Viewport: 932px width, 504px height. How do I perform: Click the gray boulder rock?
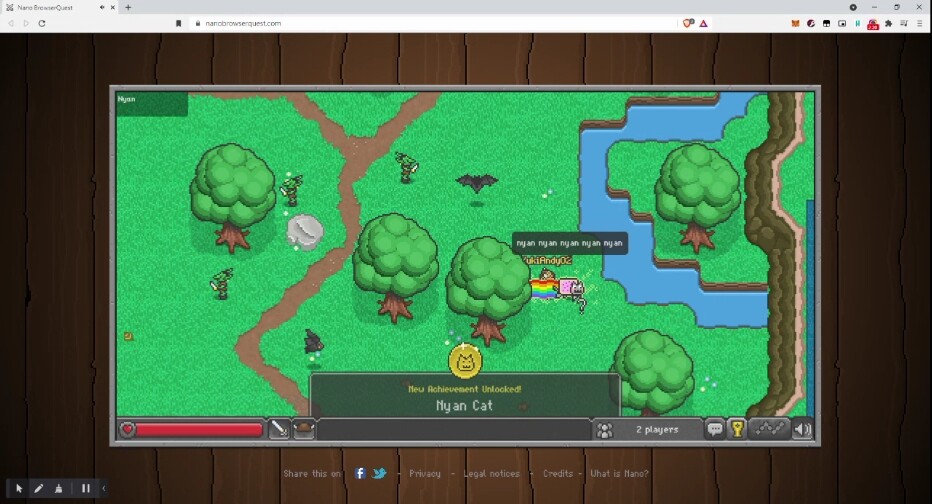click(306, 232)
